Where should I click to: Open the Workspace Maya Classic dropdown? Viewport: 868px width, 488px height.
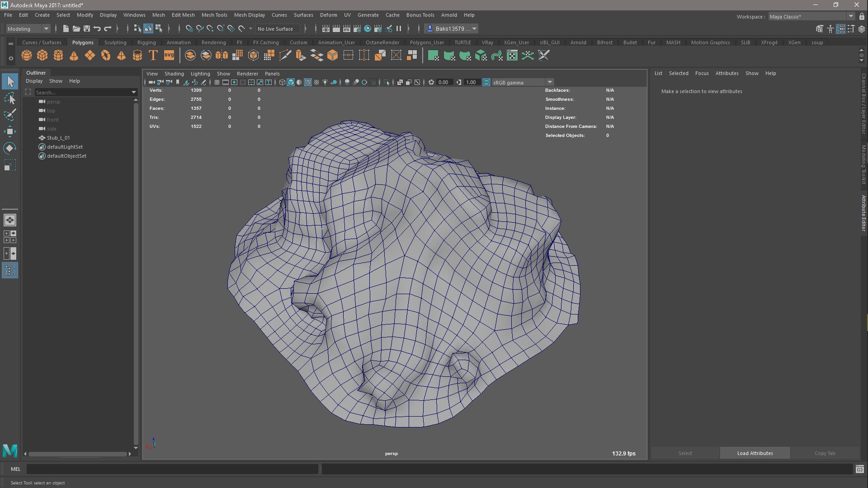coord(811,16)
